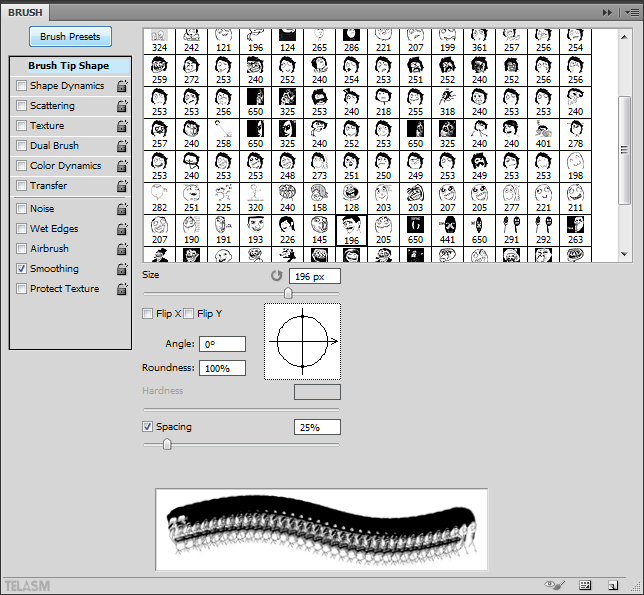Viewport: 644px width, 595px height.
Task: Toggle the Bristle Brush Preview eye icon
Action: [554, 585]
